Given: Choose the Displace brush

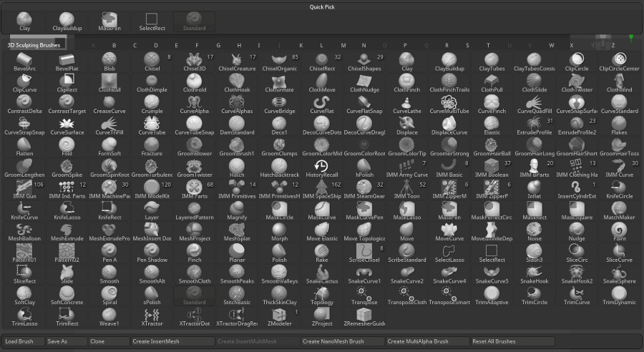Looking at the screenshot, I should 406,126.
